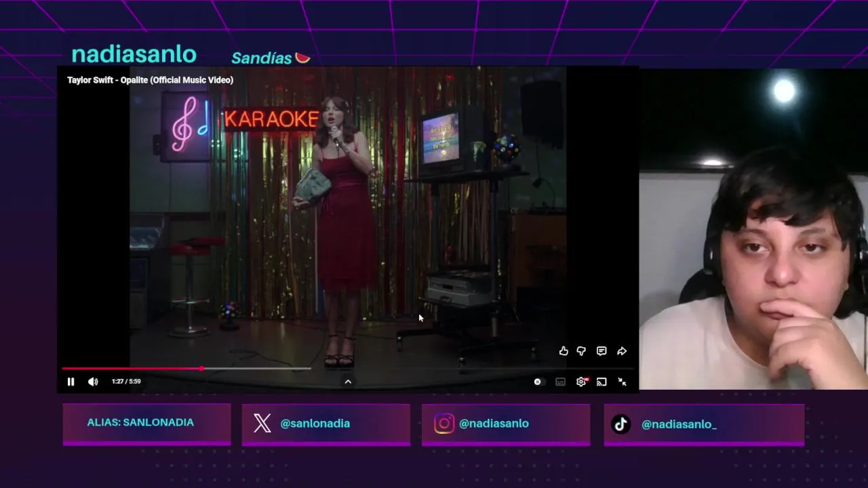Image resolution: width=868 pixels, height=488 pixels.
Task: Pause the Opalite music video
Action: coord(71,382)
